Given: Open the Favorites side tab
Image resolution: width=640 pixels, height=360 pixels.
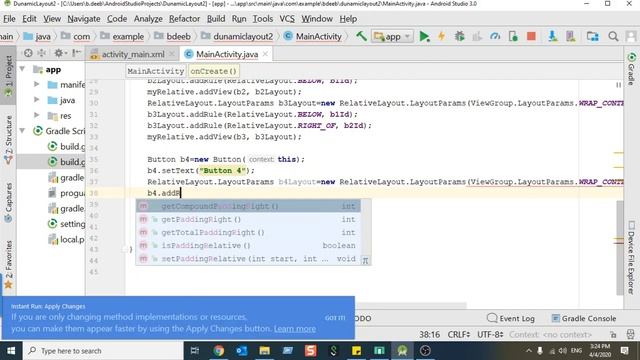Looking at the screenshot, I should tap(8, 264).
